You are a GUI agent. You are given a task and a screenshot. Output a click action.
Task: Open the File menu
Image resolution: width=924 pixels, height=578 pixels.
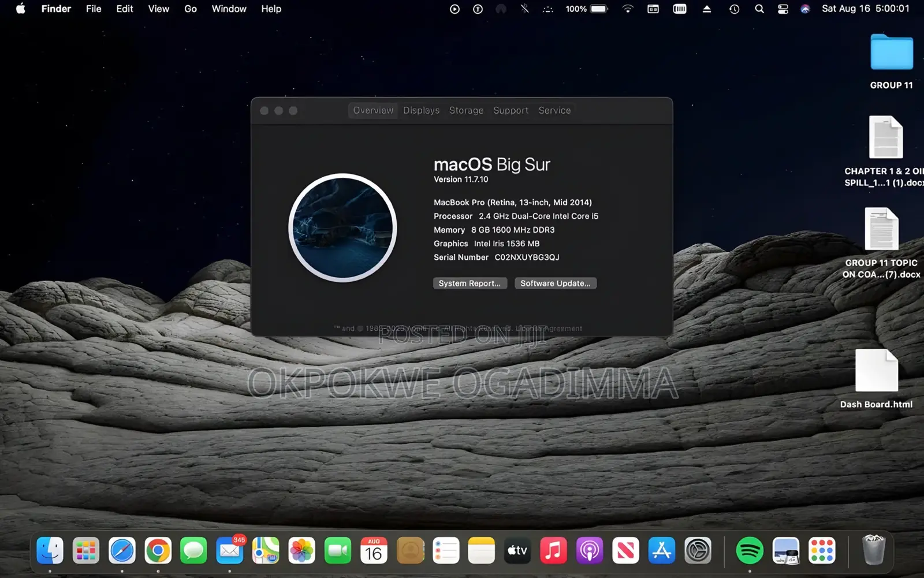[x=94, y=9]
